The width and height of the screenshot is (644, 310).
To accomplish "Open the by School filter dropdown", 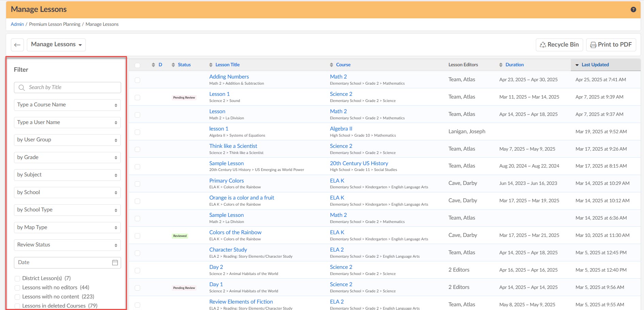I will [x=67, y=192].
